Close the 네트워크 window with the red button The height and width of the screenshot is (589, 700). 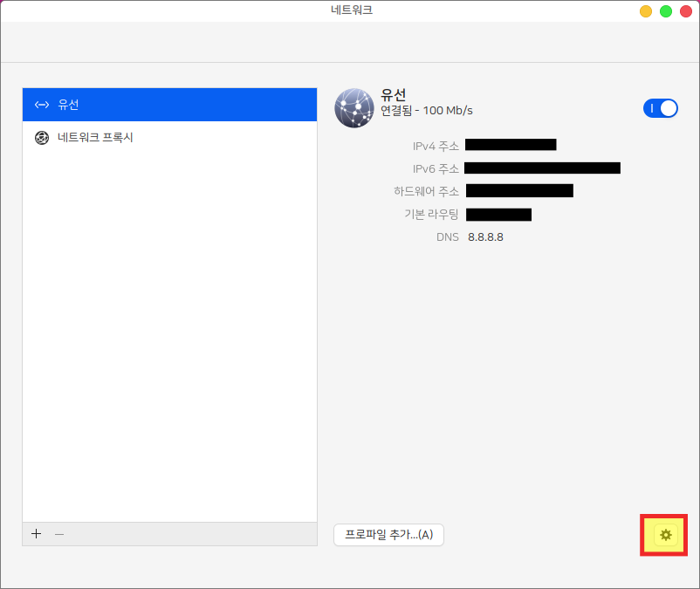tap(686, 11)
